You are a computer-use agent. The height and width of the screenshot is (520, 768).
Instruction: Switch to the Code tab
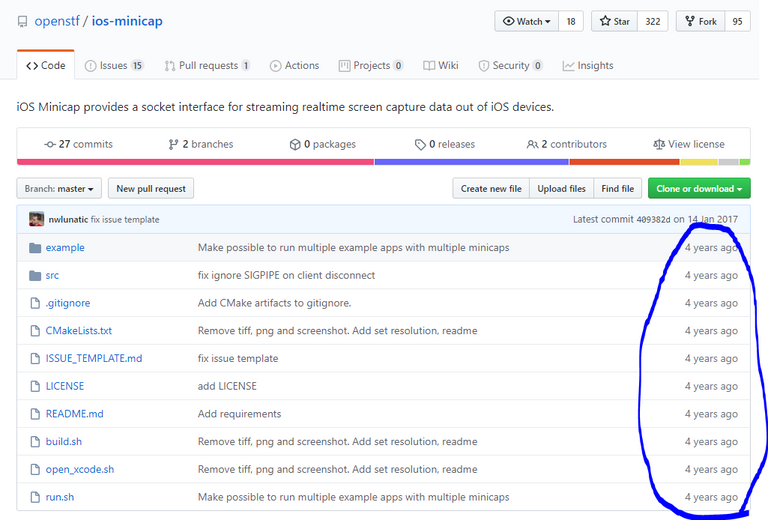click(x=46, y=66)
